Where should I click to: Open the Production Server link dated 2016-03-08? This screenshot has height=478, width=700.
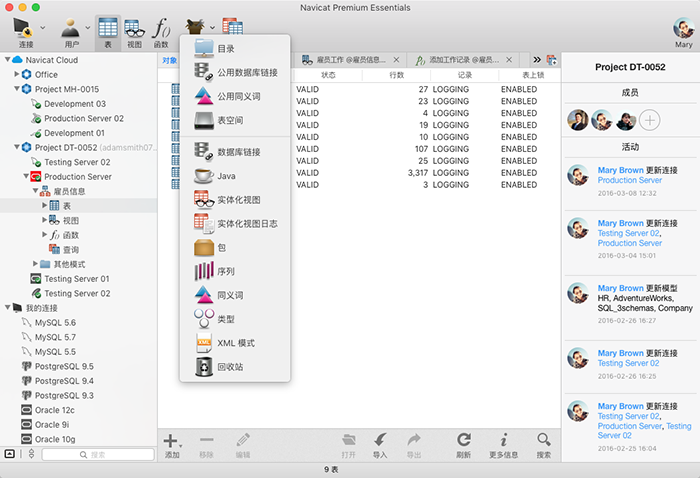629,180
